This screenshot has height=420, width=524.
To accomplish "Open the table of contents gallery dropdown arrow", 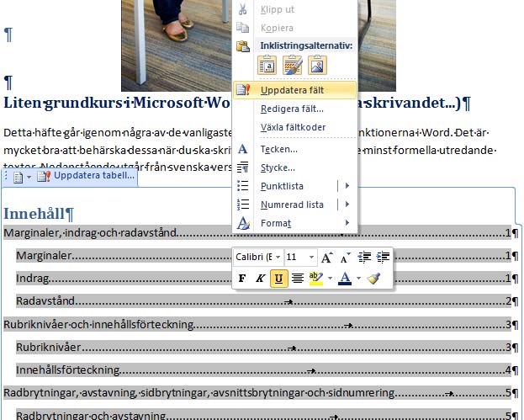I will coord(29,178).
